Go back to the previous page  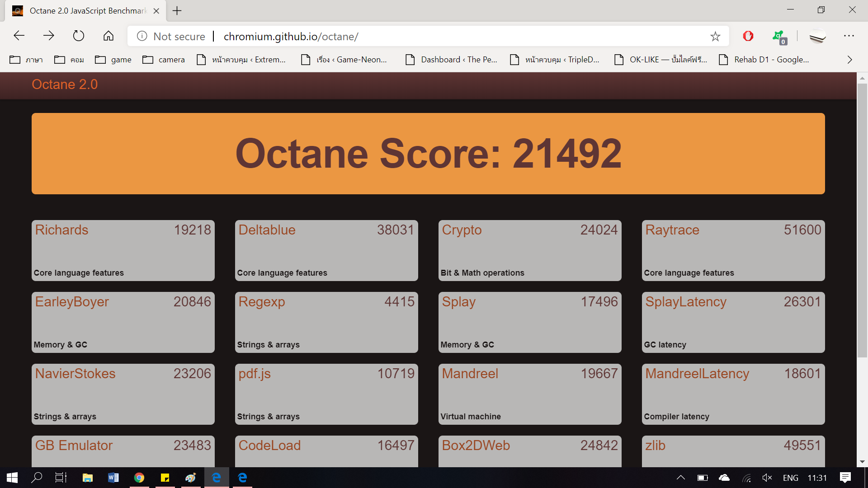coord(19,36)
